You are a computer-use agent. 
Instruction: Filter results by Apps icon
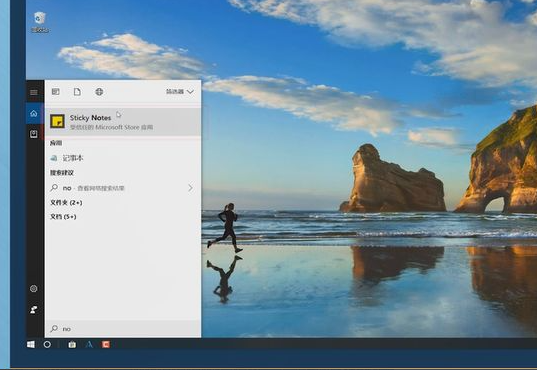[55, 91]
